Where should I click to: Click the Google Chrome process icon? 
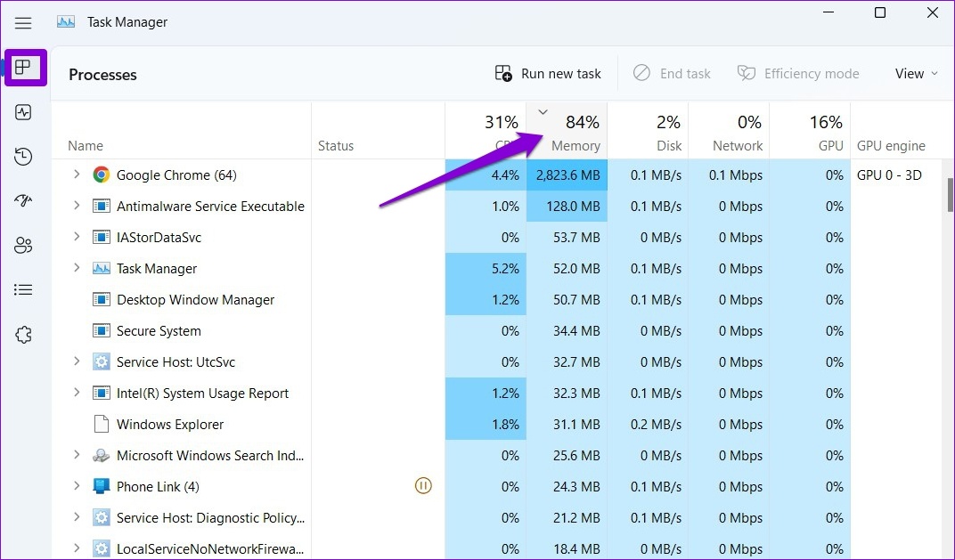tap(101, 175)
